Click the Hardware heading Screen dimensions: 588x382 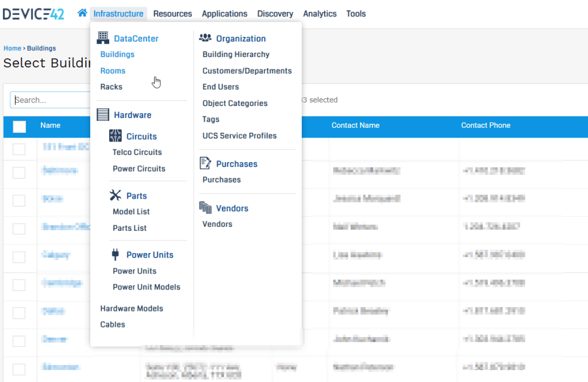click(133, 115)
